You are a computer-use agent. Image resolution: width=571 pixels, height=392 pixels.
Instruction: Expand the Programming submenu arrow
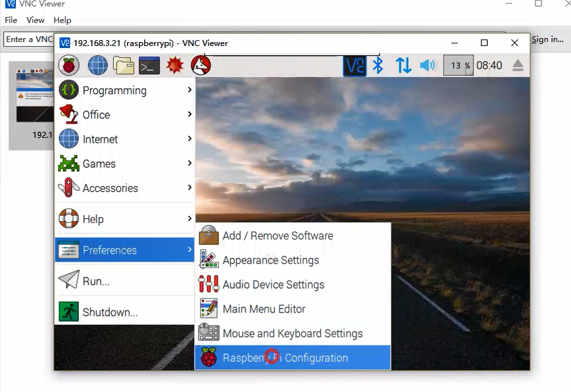pos(189,89)
